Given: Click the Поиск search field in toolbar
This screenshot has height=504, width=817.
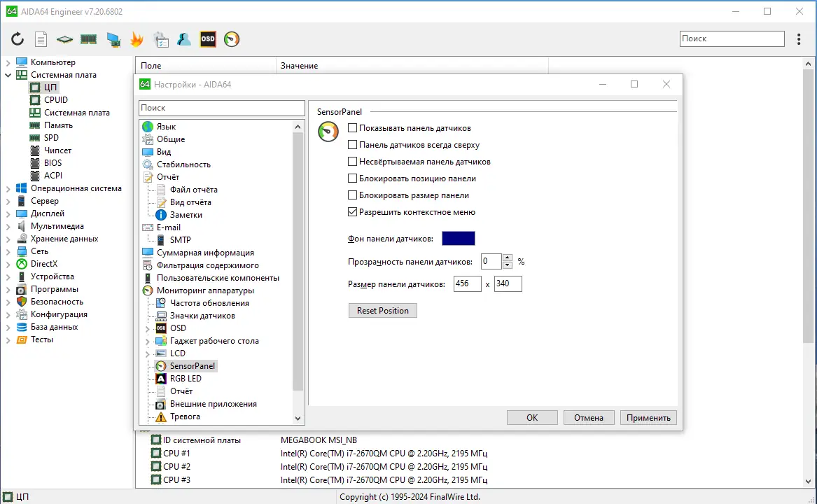Looking at the screenshot, I should 731,38.
